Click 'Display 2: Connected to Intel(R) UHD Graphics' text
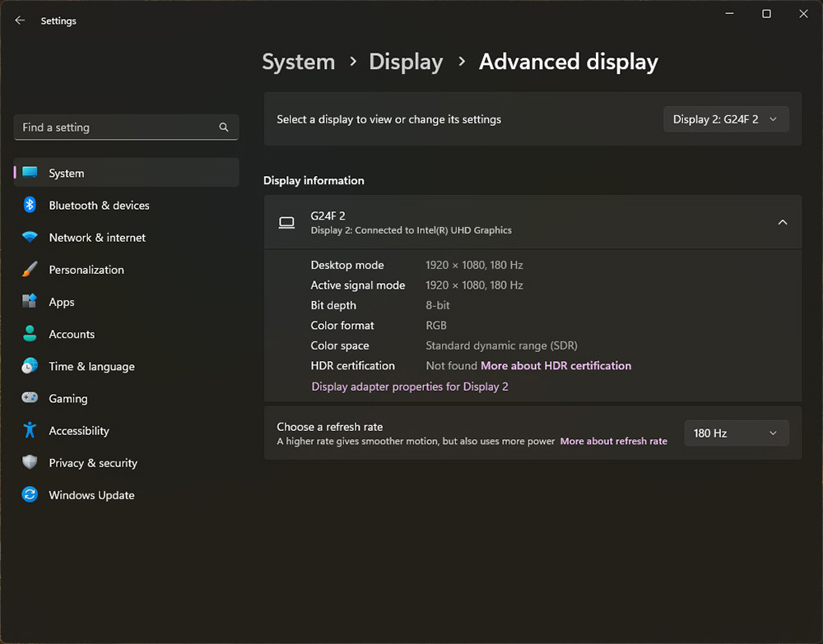 click(x=411, y=230)
